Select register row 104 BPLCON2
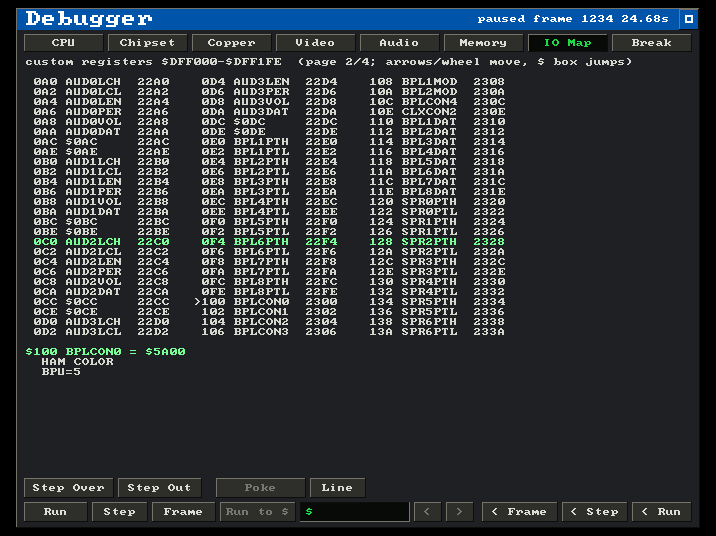The width and height of the screenshot is (716, 536). 269,322
